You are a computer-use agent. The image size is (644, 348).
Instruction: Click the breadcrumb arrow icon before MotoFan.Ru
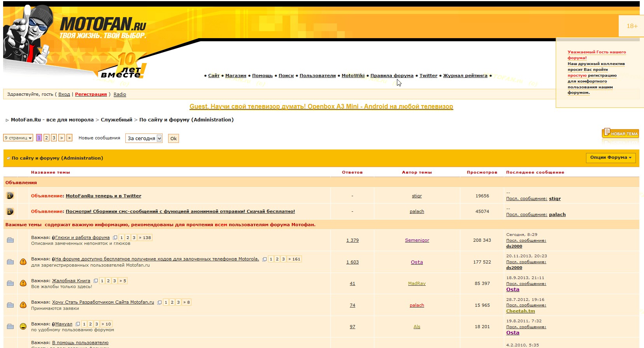pos(7,120)
